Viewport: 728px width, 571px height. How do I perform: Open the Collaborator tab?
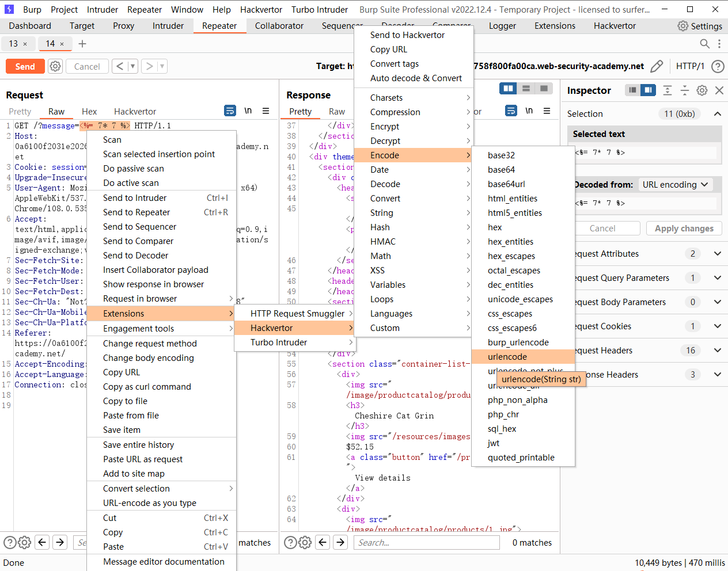click(279, 26)
